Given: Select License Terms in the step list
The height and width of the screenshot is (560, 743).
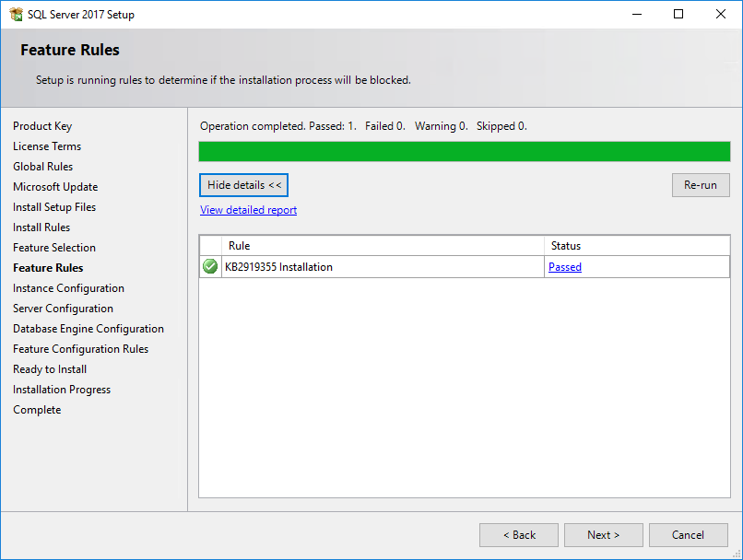Looking at the screenshot, I should pyautogui.click(x=47, y=146).
